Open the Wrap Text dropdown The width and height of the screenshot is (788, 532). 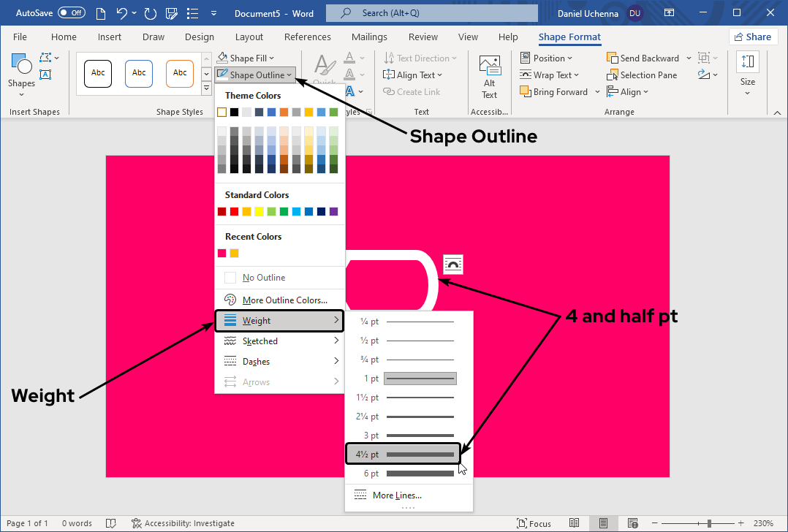tap(550, 75)
